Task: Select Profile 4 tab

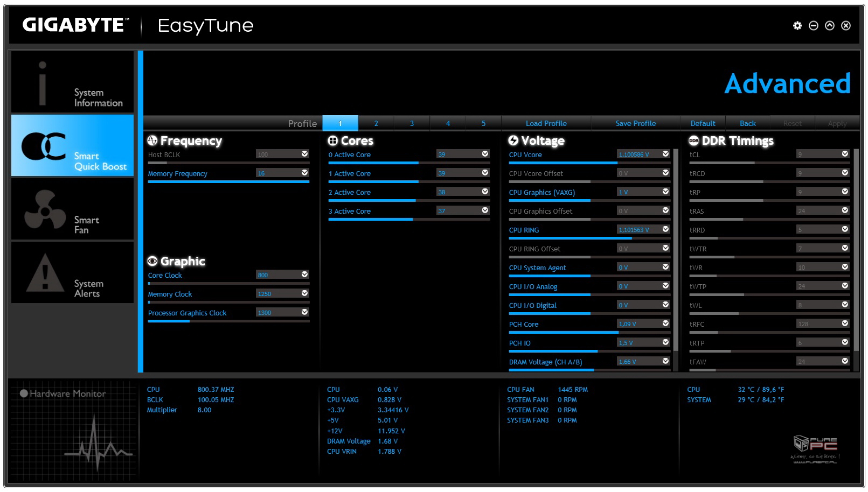Action: 448,123
